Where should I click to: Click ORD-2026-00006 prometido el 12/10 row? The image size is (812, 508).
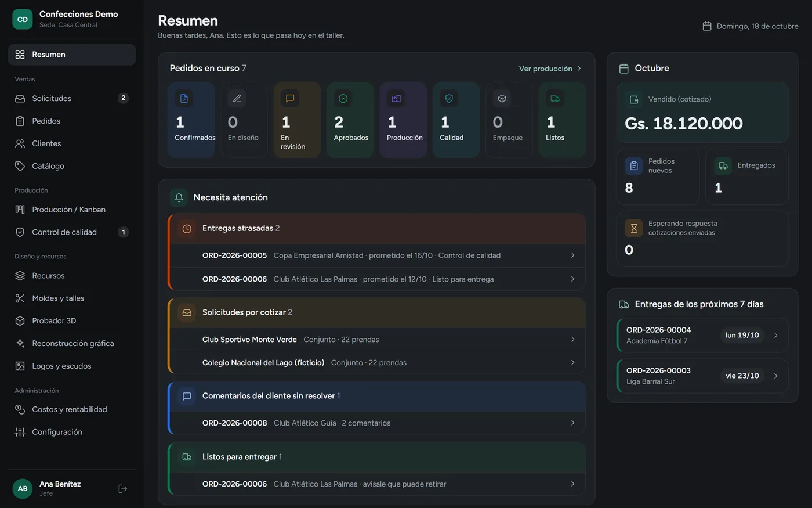(x=378, y=279)
